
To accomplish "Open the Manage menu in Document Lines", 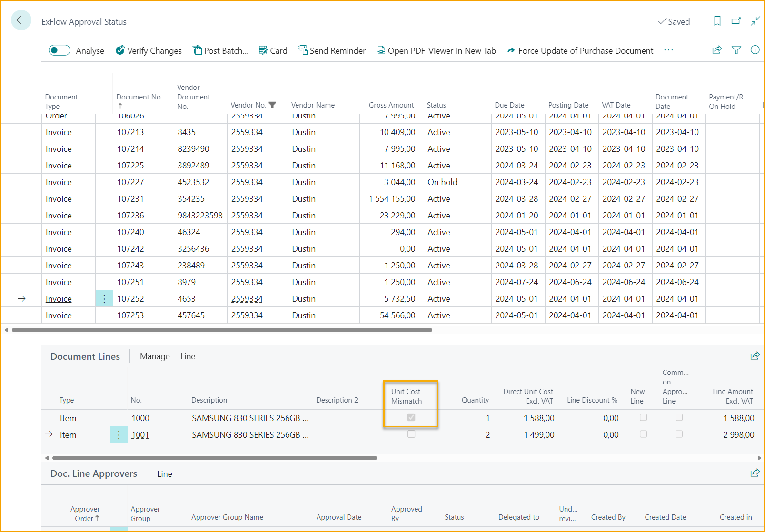I will (x=155, y=356).
